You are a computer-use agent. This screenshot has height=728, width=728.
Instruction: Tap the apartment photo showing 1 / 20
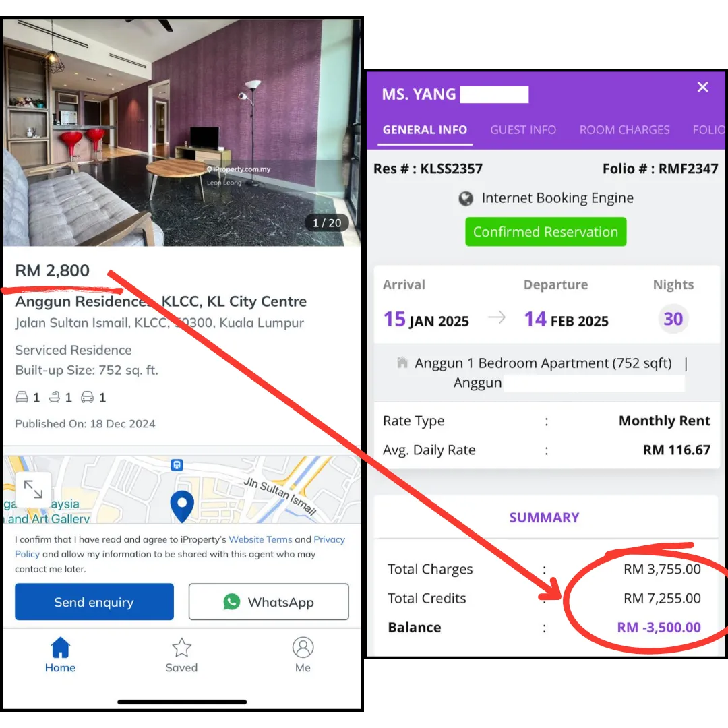[181, 132]
